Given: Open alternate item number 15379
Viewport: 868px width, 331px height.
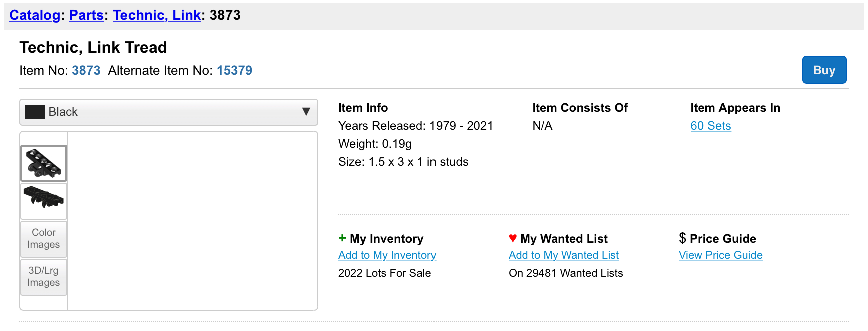Looking at the screenshot, I should 234,71.
